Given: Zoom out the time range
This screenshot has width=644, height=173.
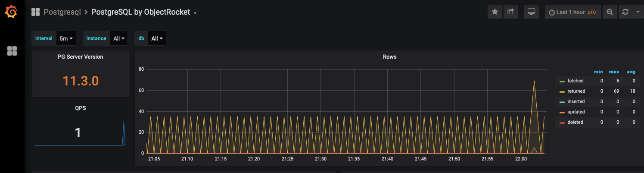Looking at the screenshot, I should click(x=610, y=12).
